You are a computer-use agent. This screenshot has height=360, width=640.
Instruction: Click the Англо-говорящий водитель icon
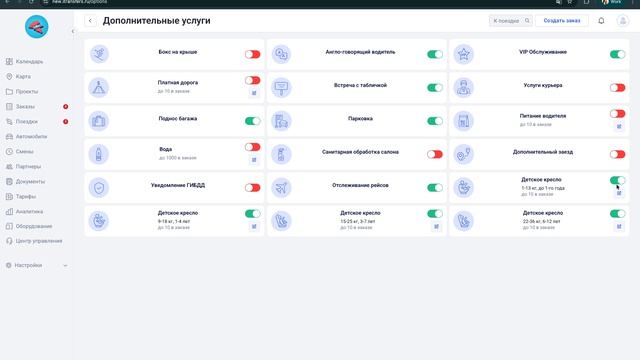281,54
